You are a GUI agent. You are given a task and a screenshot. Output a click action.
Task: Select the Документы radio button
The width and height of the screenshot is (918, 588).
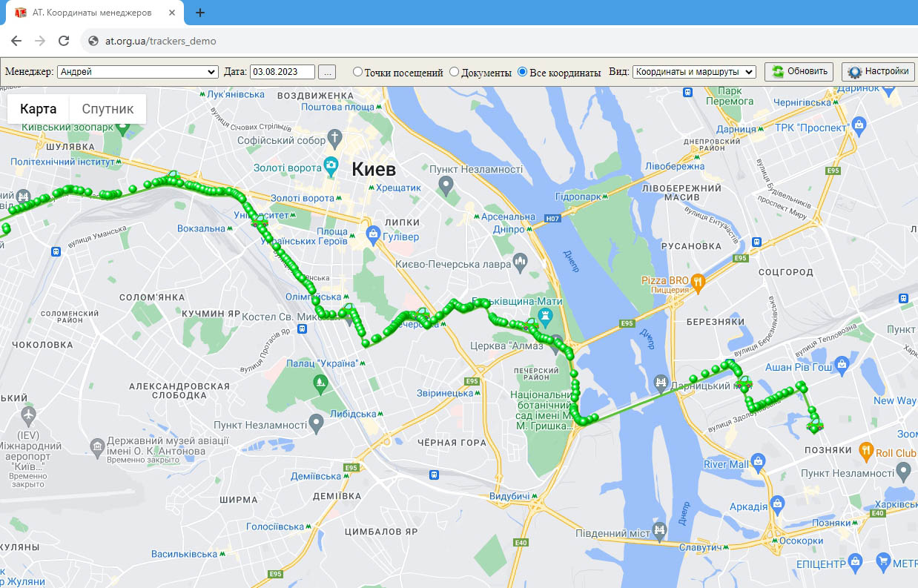tap(455, 72)
